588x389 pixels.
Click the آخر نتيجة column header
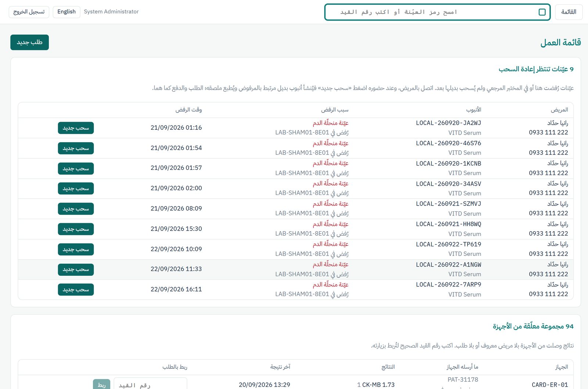(x=280, y=367)
